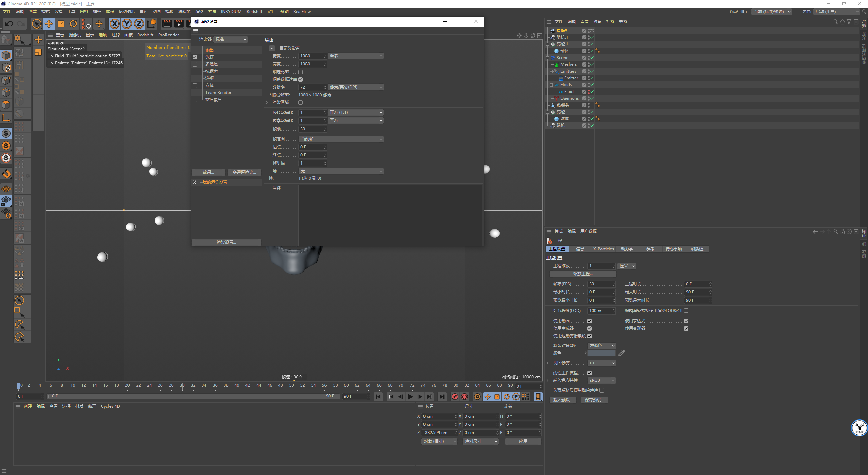Screen dimensions: 868x475
Task: Toggle 线性工作流程 checkbox
Action: tap(589, 373)
